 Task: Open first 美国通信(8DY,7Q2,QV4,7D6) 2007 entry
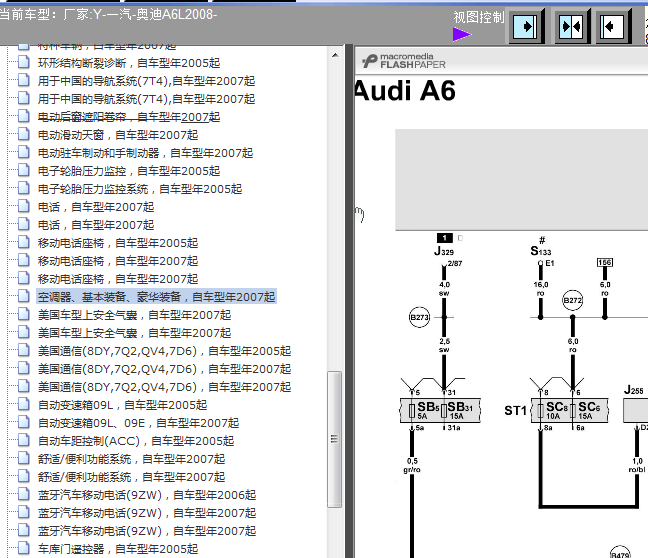pos(164,369)
